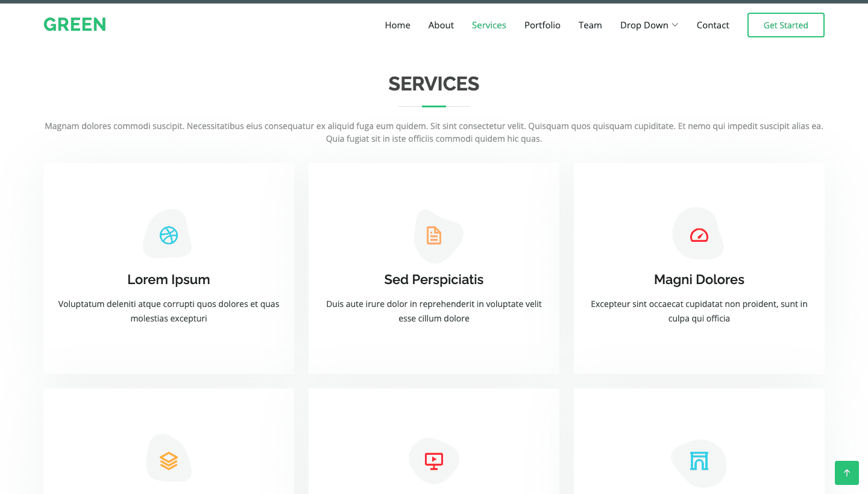Go to the Home nav item
Image resolution: width=868 pixels, height=494 pixels.
tap(397, 25)
